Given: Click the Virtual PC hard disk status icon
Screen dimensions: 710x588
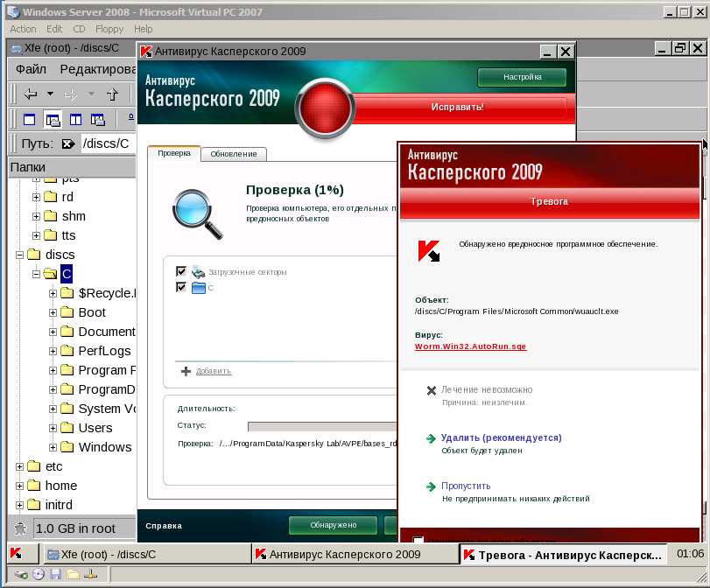Looking at the screenshot, I should (20, 575).
